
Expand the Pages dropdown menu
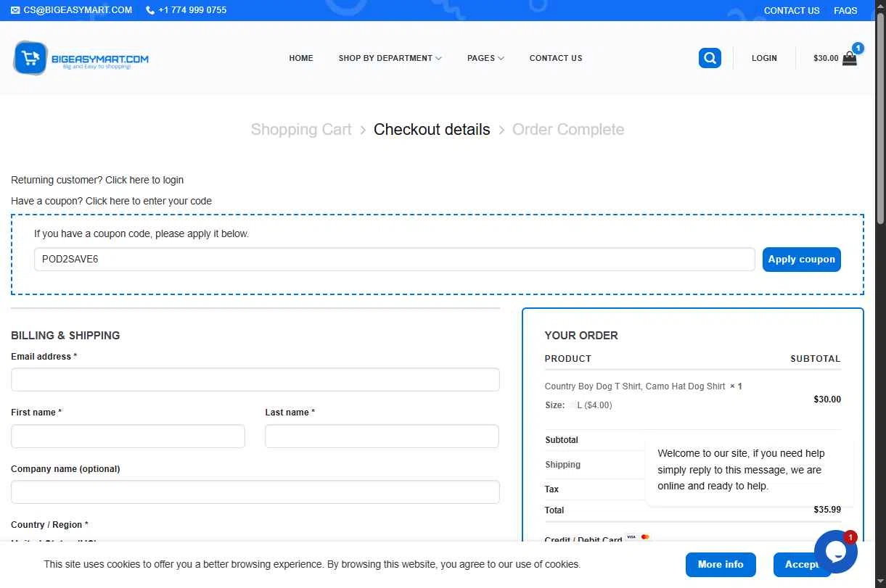(x=485, y=58)
